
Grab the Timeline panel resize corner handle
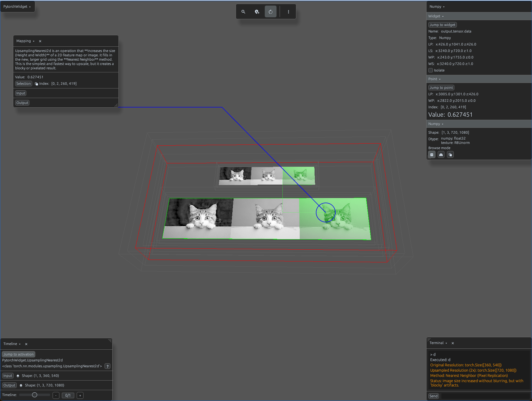pyautogui.click(x=110, y=341)
